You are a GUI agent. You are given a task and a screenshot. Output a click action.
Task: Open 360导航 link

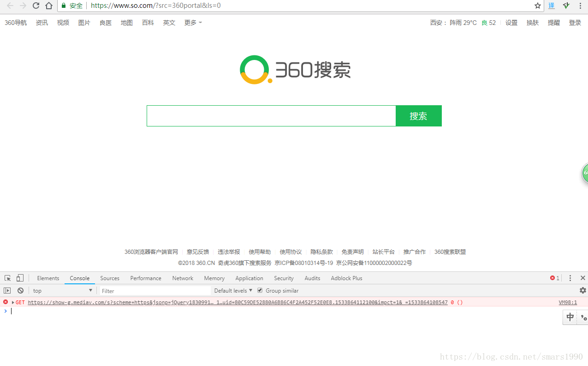point(16,23)
